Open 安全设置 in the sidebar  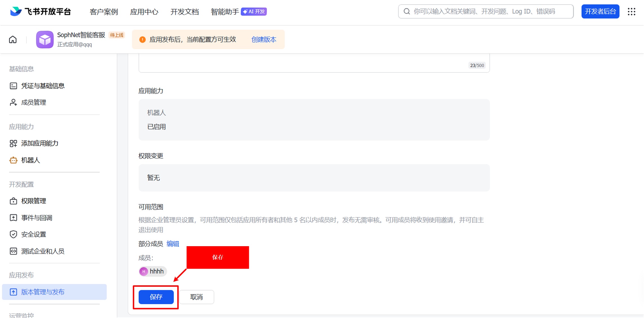point(33,234)
